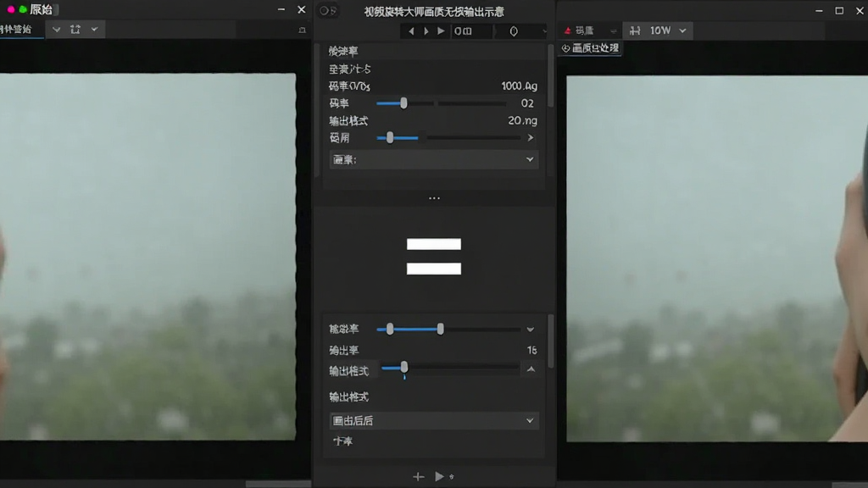Click the scrollbar of the lower settings panel

coord(550,341)
